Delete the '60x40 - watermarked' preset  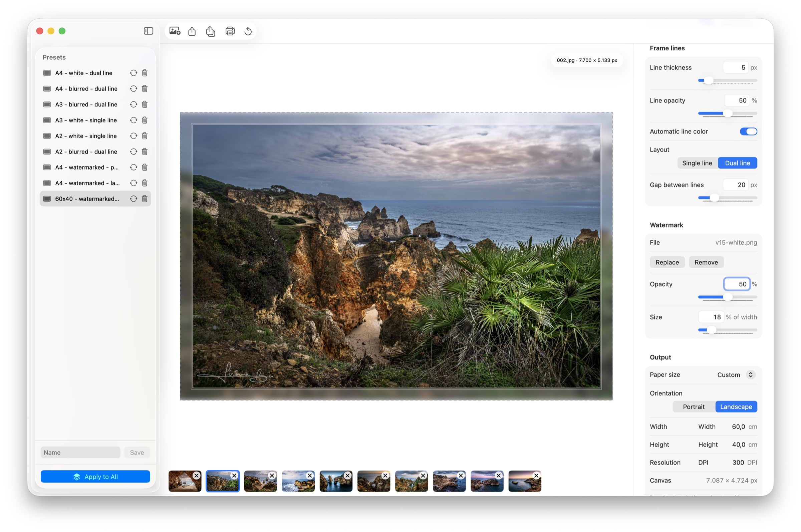tap(145, 199)
